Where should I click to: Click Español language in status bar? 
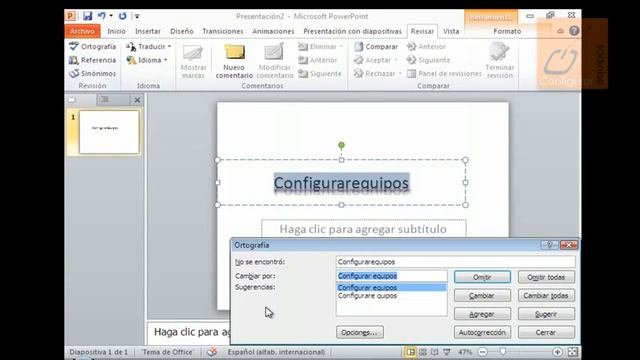276,352
